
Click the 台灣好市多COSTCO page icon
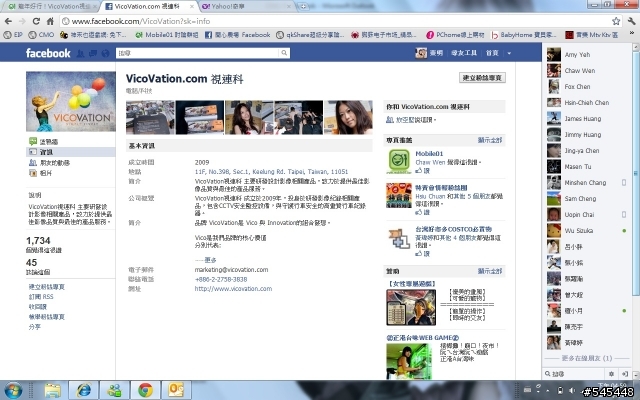(x=399, y=238)
